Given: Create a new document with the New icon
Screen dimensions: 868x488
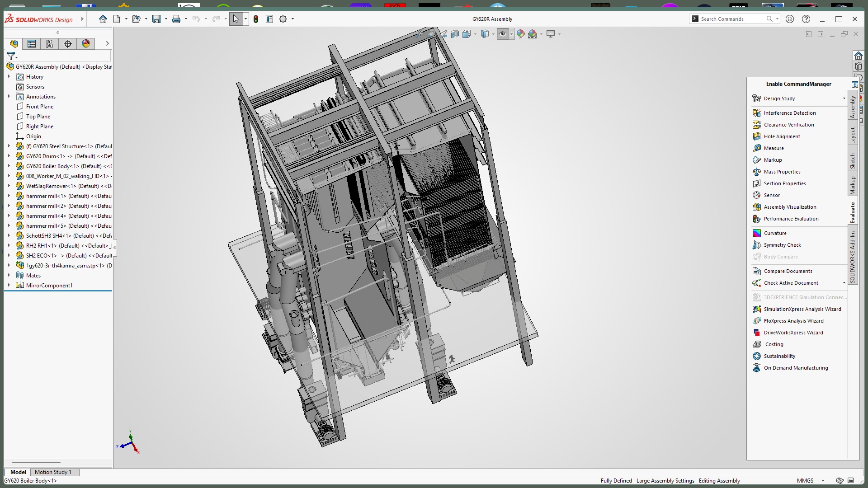Looking at the screenshot, I should 117,19.
